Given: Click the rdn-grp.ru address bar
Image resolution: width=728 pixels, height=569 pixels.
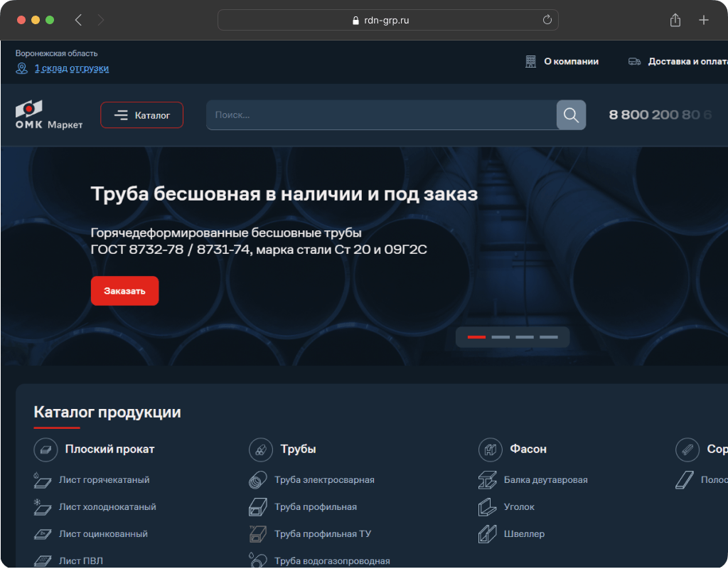Looking at the screenshot, I should pyautogui.click(x=387, y=20).
